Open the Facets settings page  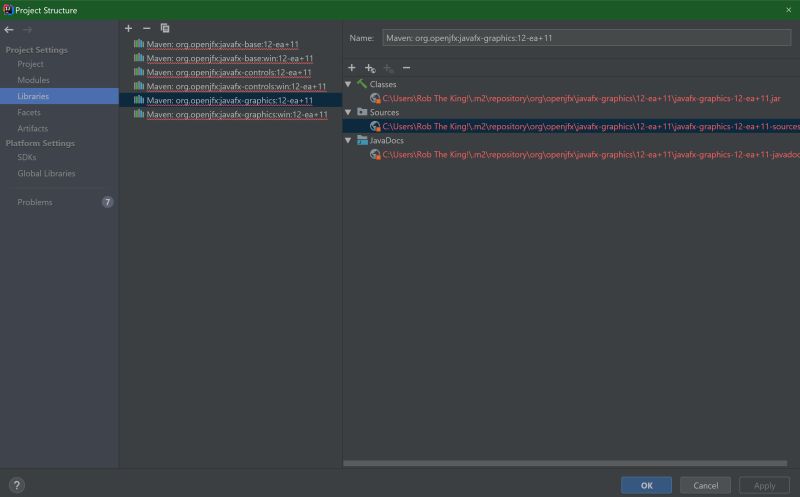pyautogui.click(x=29, y=112)
